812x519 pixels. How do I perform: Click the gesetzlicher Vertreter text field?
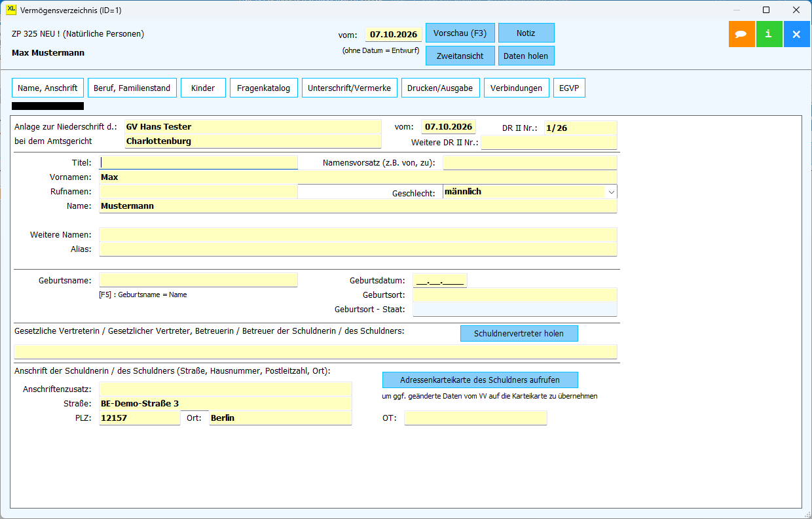316,351
